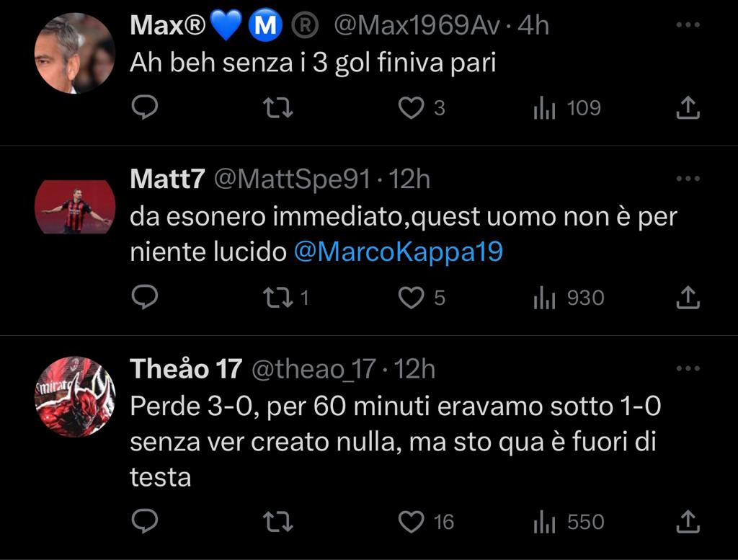Share Max's tweet
The image size is (738, 560).
pos(688,109)
